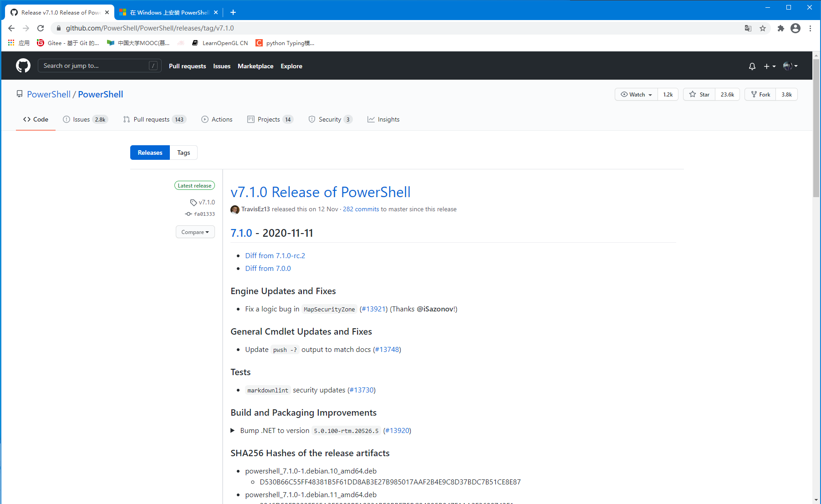Open the notifications bell
The width and height of the screenshot is (821, 504).
pyautogui.click(x=752, y=66)
